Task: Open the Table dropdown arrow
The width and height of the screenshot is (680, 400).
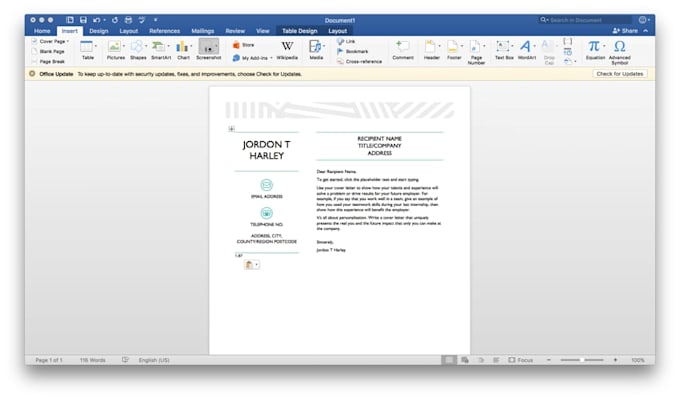Action: point(96,46)
